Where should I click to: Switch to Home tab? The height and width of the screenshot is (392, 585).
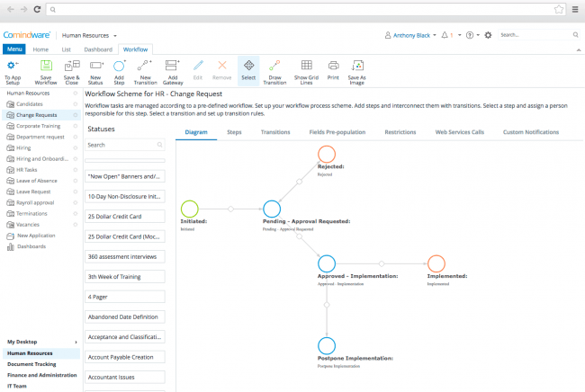pos(40,49)
